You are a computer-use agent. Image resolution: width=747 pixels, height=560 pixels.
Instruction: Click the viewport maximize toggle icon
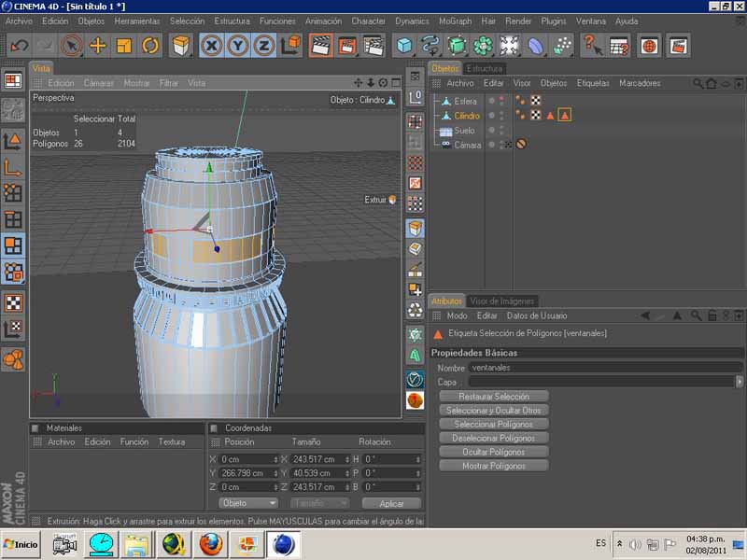point(396,83)
